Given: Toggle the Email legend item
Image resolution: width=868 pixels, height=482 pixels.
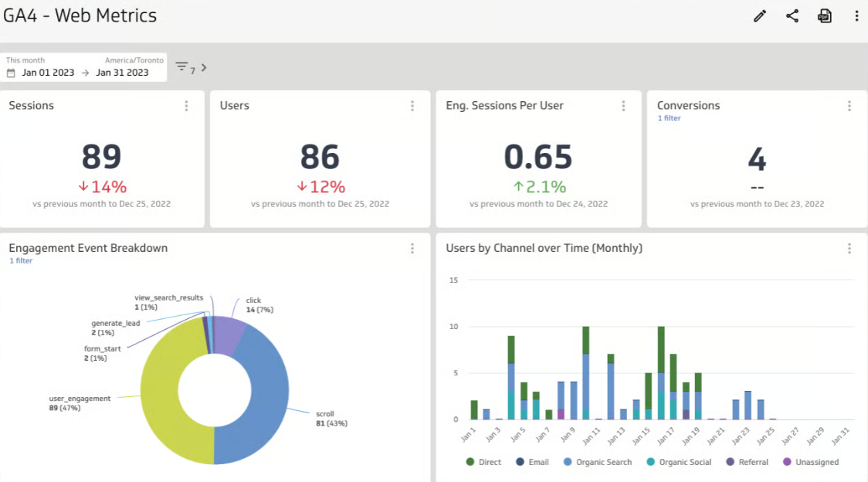Looking at the screenshot, I should click(x=532, y=462).
